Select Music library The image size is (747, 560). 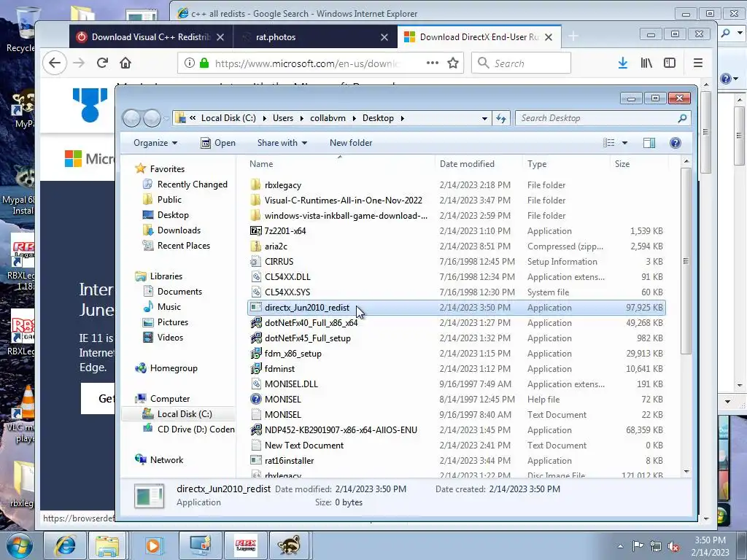[x=162, y=307]
